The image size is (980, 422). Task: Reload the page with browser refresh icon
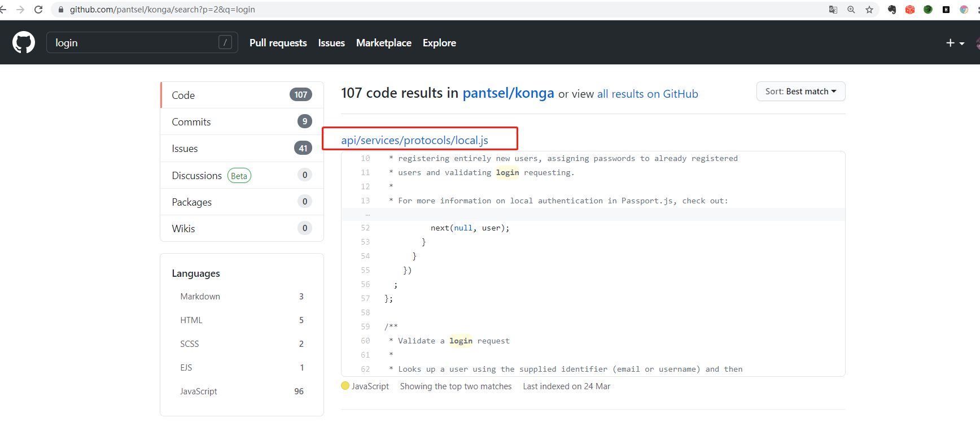click(x=38, y=10)
